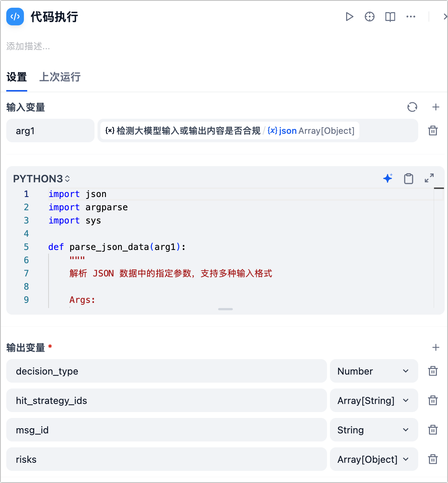Viewport: 448px width, 483px height.
Task: Expand the code editor to fullscreen
Action: click(x=429, y=178)
